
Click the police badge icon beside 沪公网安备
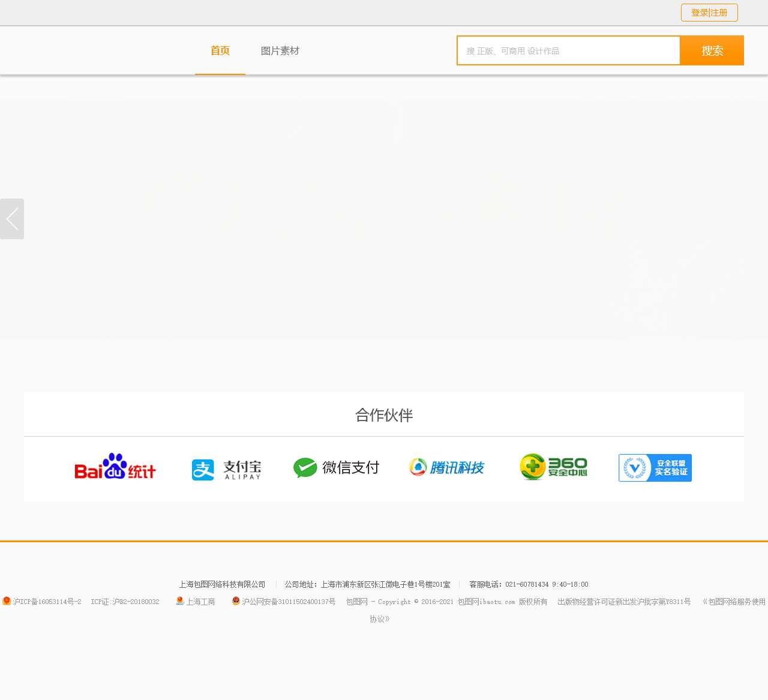point(236,601)
